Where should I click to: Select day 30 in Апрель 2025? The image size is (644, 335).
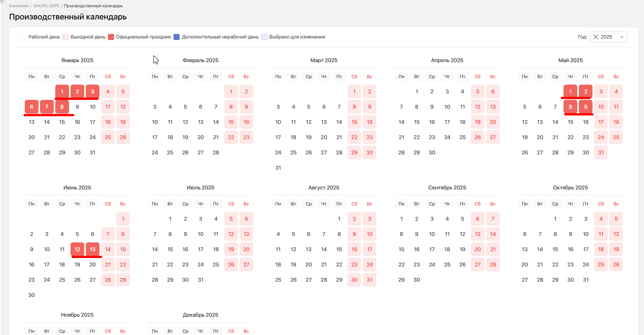[x=432, y=152]
